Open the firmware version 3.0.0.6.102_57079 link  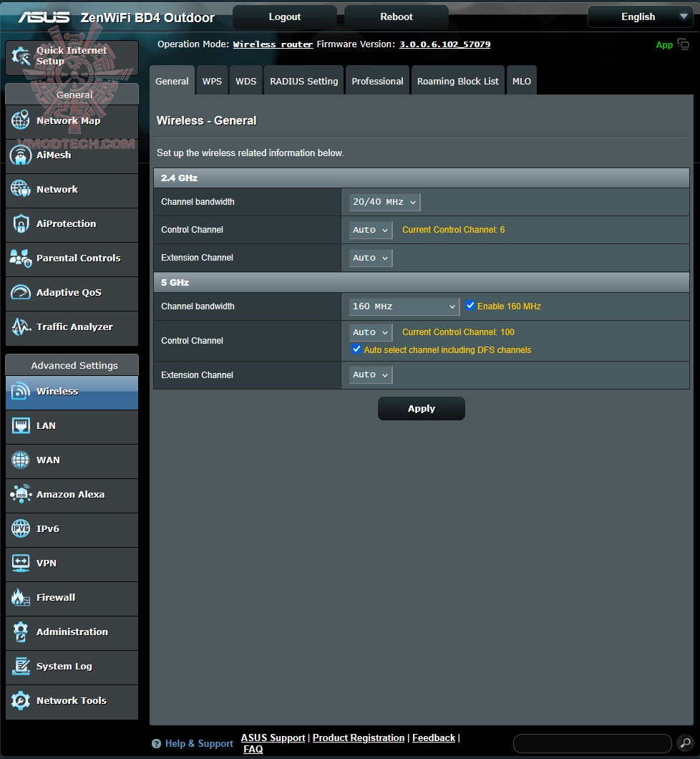(x=444, y=44)
